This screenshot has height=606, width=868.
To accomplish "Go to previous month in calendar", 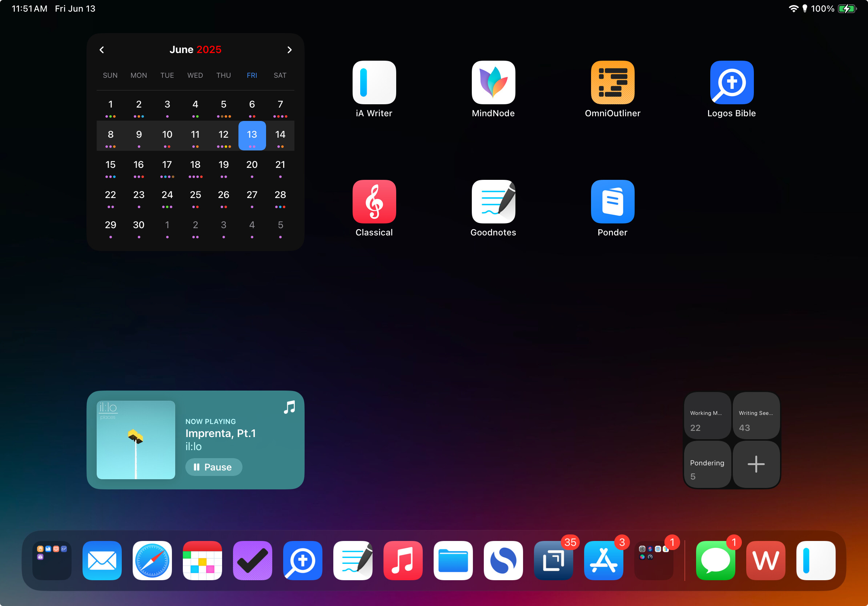I will 102,50.
